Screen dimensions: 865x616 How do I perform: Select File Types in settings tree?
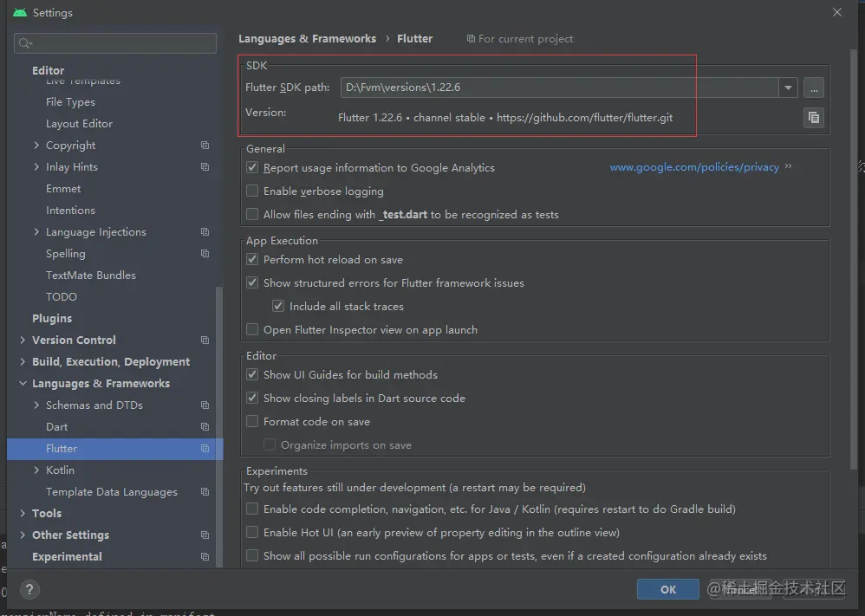tap(70, 102)
